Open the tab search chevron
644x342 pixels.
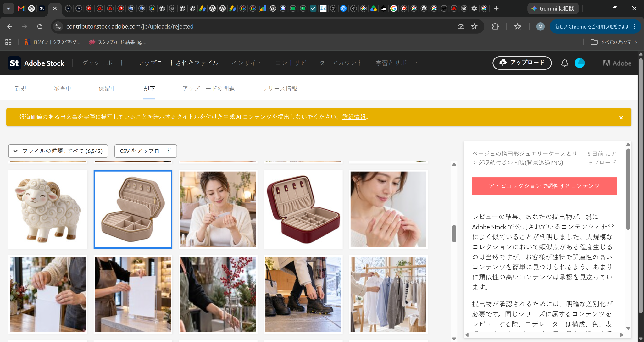[8, 8]
